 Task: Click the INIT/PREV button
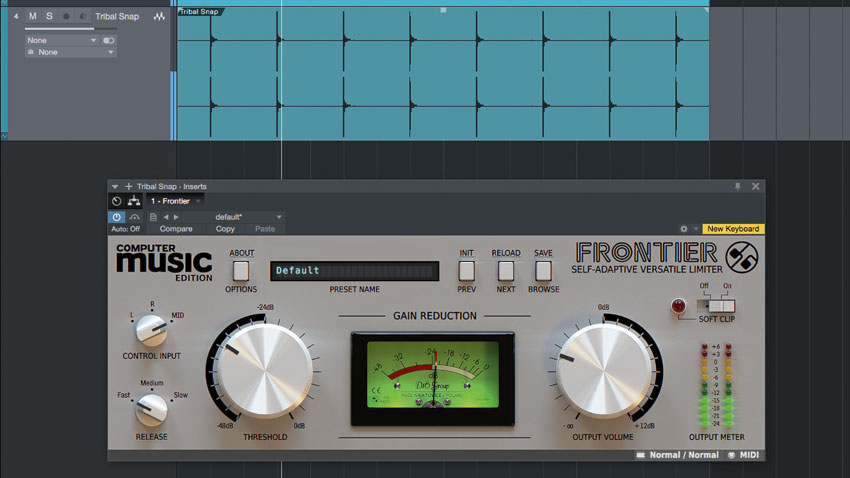pos(466,271)
